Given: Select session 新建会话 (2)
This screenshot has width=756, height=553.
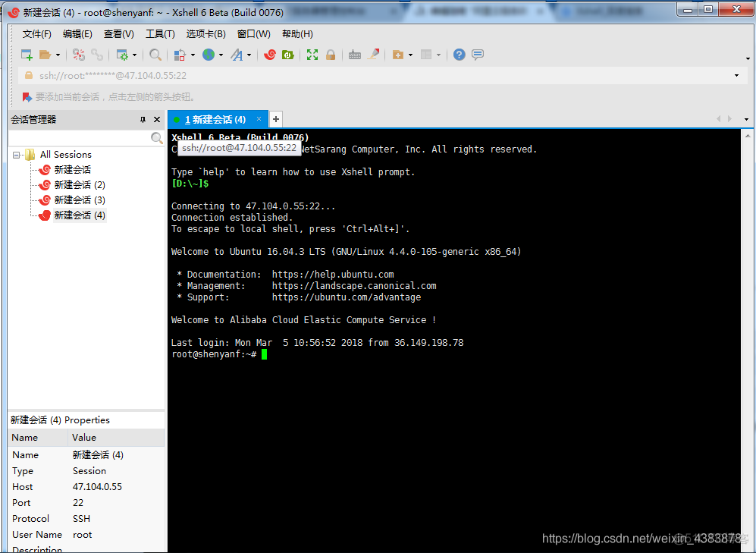Looking at the screenshot, I should pyautogui.click(x=80, y=185).
